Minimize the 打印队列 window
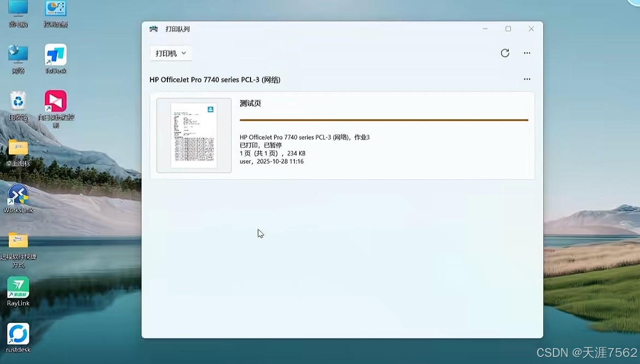Viewport: 640px width, 364px height. click(485, 28)
